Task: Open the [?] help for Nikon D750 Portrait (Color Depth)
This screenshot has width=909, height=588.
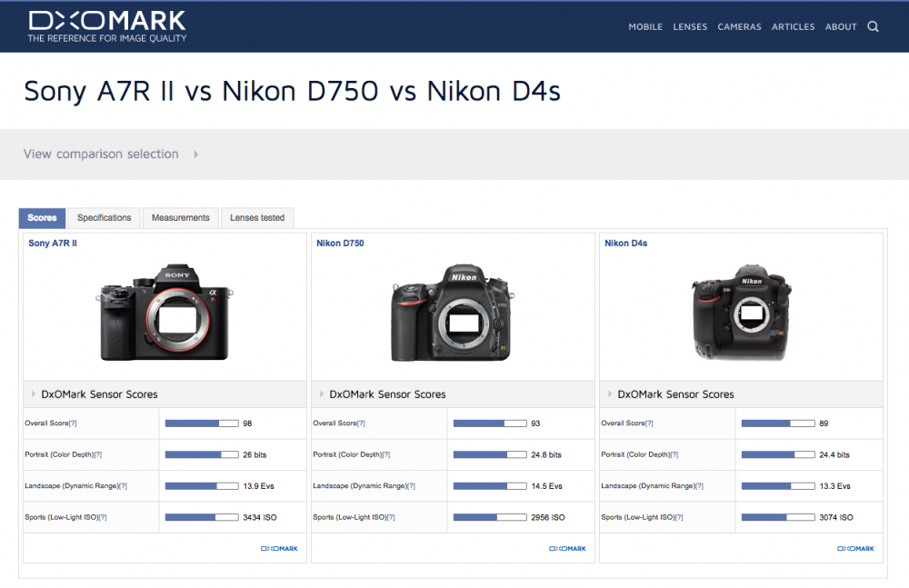Action: point(386,454)
